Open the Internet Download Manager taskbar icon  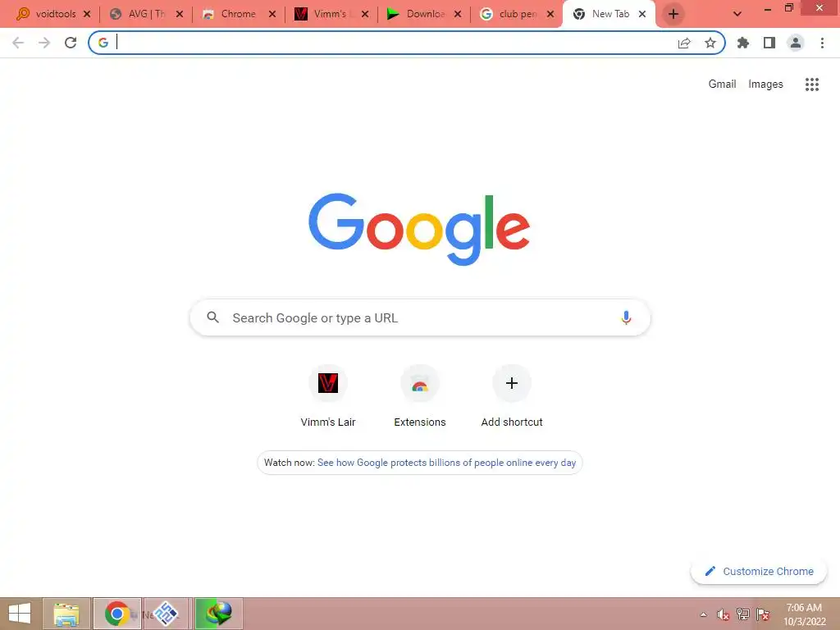(x=218, y=614)
